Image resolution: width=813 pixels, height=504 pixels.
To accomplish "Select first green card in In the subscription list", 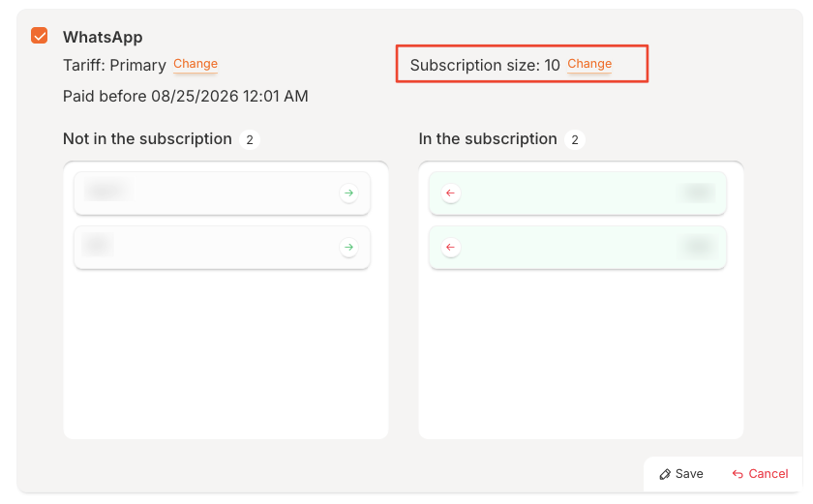I will (578, 193).
